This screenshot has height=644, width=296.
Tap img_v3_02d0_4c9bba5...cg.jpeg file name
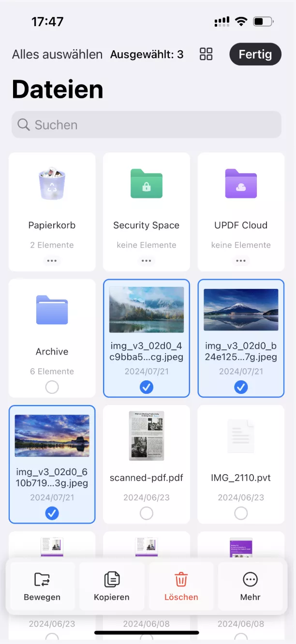[147, 352]
